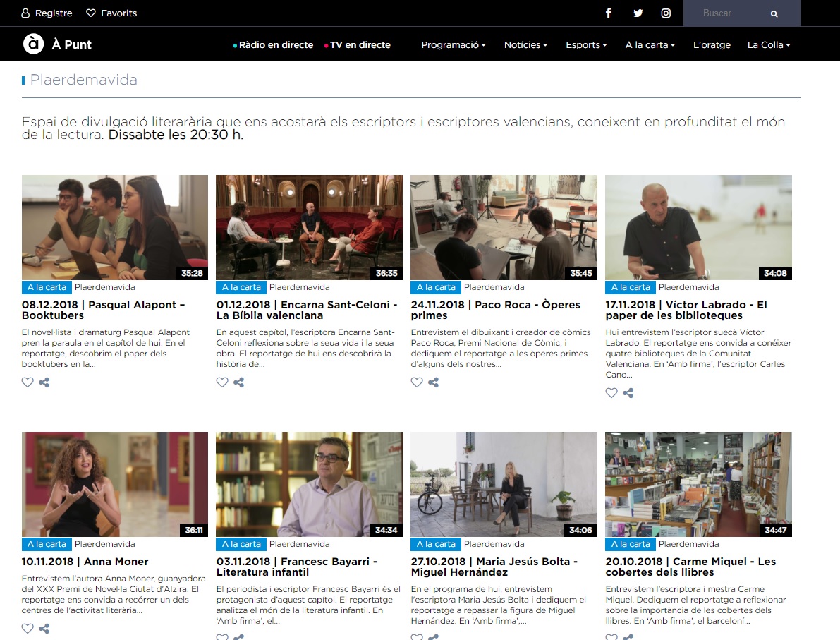Click 'Plaerdemavida' label under Anna Moner thumbnail
Screen dimensions: 840x640
(105, 543)
